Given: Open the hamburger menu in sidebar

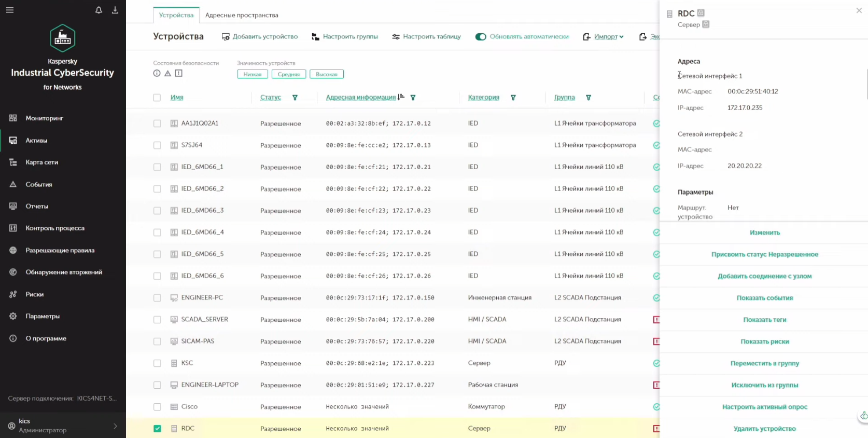Looking at the screenshot, I should click(10, 10).
